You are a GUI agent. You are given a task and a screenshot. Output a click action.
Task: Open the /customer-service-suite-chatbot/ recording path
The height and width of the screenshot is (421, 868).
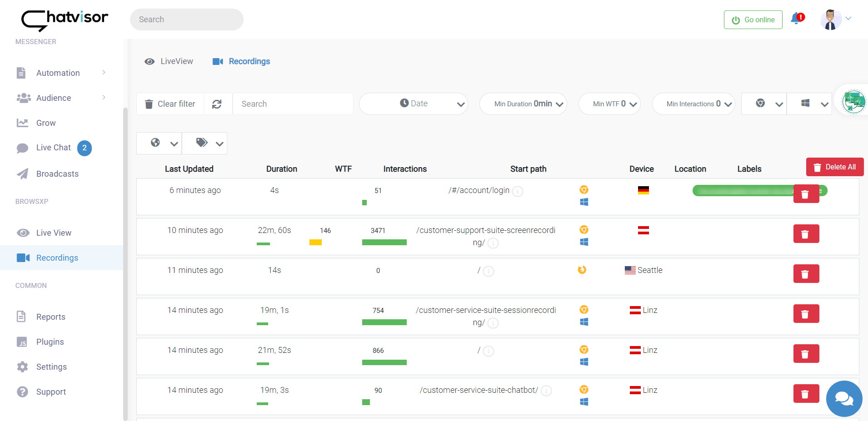[479, 390]
